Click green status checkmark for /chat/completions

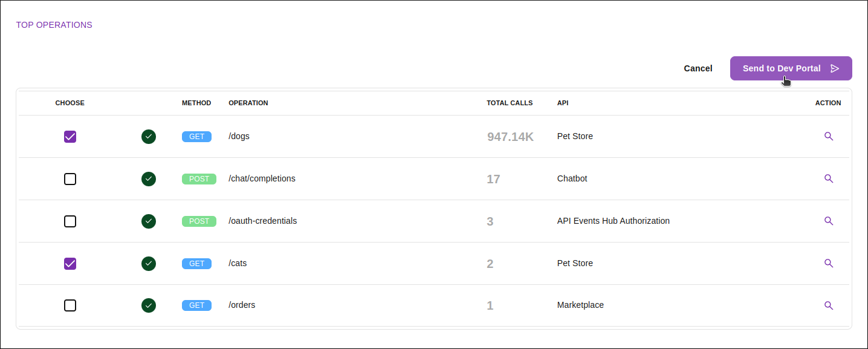coord(149,179)
